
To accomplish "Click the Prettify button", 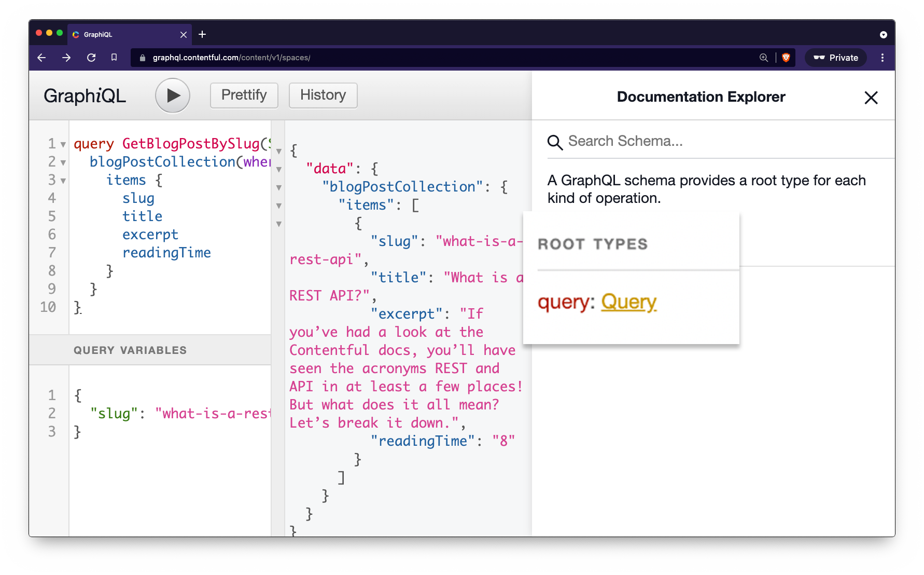I will click(x=244, y=95).
